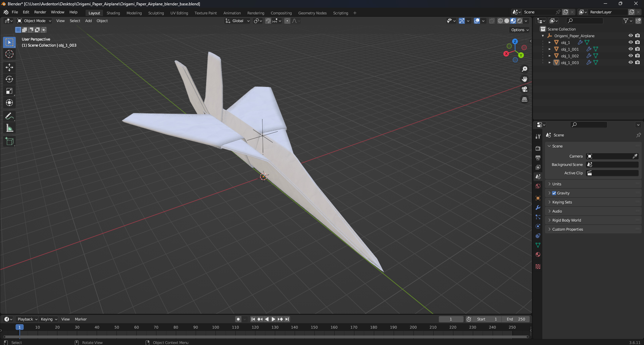
Task: Switch to the Shading workspace tab
Action: [x=113, y=13]
